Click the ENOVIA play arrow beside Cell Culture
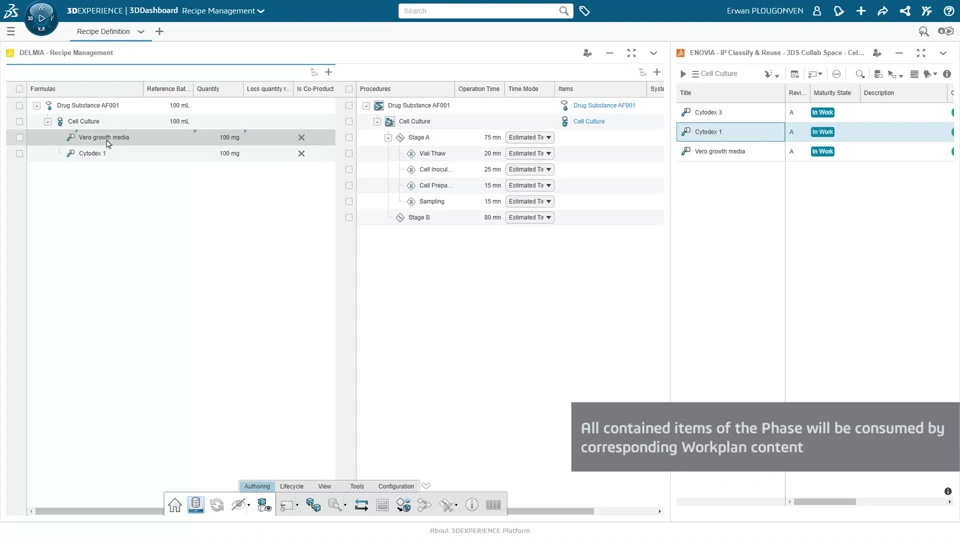 (x=683, y=74)
